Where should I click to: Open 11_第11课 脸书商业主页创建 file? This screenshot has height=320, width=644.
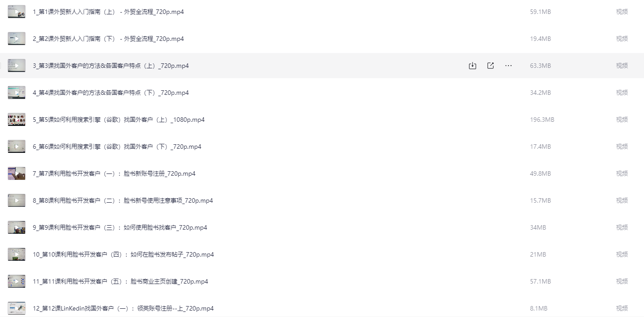[120, 281]
